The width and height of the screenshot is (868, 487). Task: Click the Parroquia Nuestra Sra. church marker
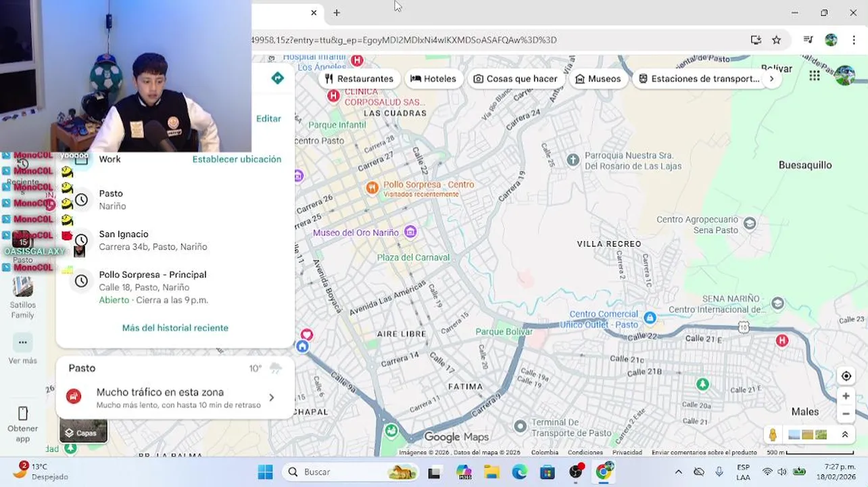[x=573, y=160]
